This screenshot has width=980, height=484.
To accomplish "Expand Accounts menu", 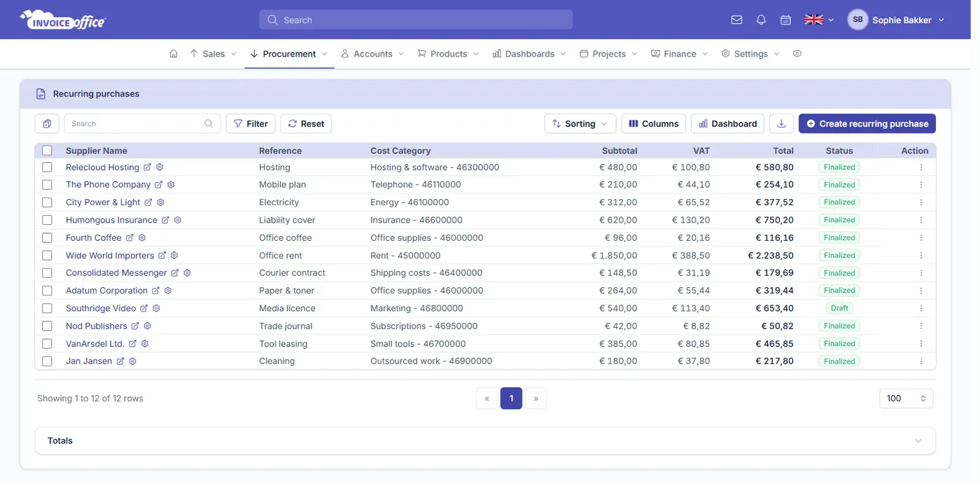I will click(372, 54).
